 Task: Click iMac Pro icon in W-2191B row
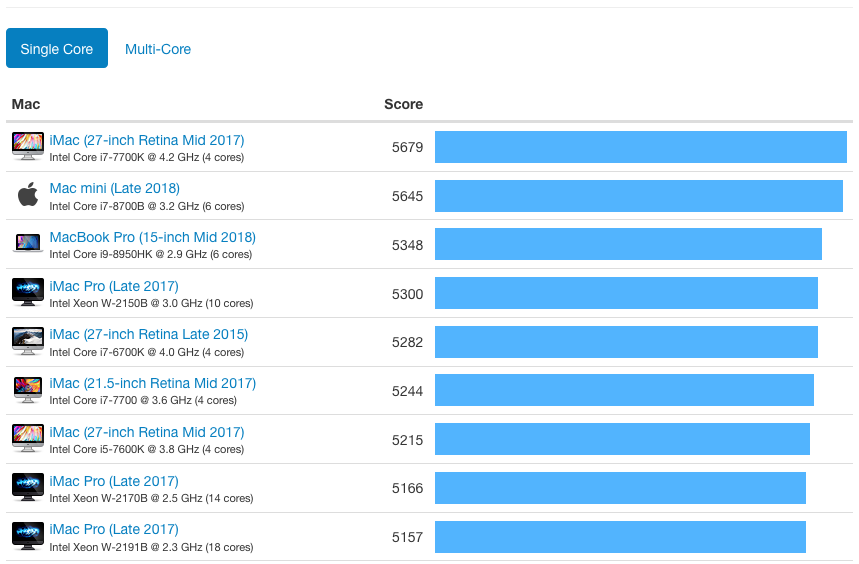(x=28, y=536)
